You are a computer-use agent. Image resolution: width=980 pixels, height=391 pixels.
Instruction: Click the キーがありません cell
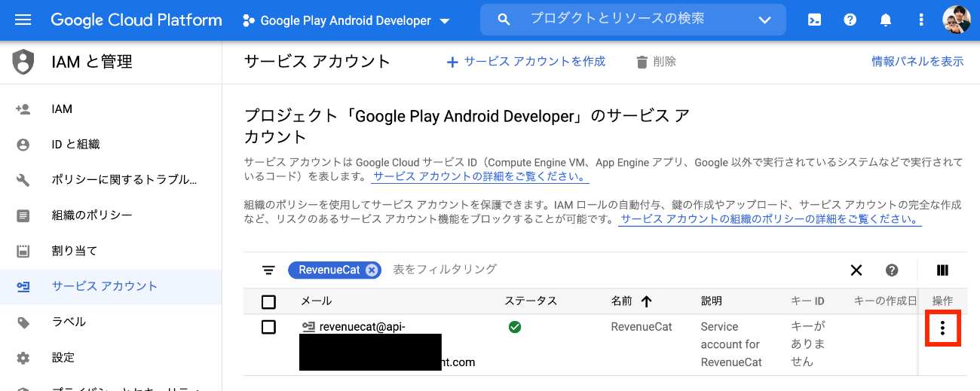807,344
